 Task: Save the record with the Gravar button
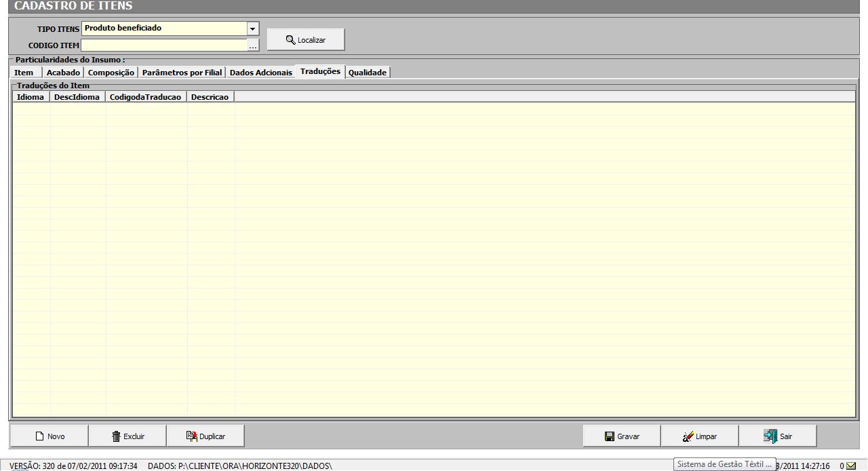622,436
